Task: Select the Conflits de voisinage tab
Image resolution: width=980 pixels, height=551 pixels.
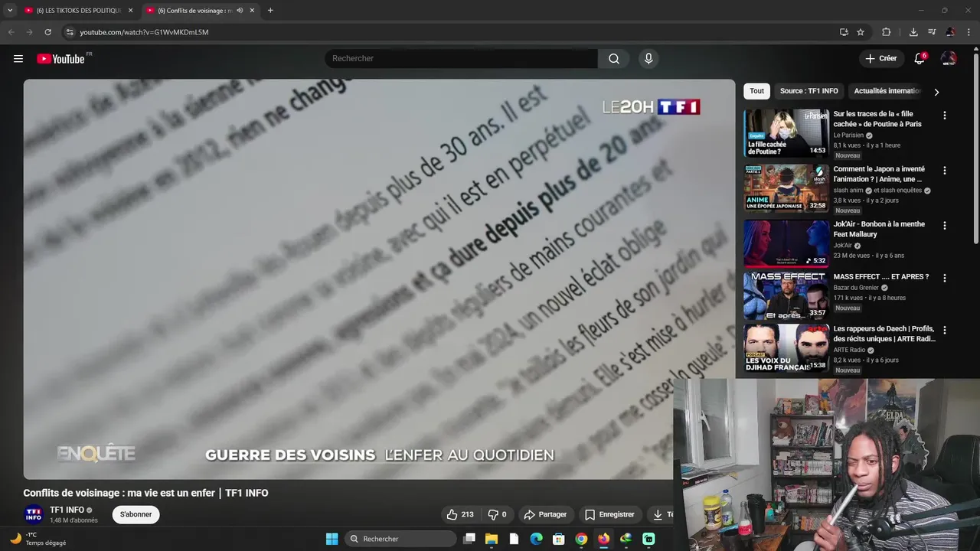Action: [195, 11]
